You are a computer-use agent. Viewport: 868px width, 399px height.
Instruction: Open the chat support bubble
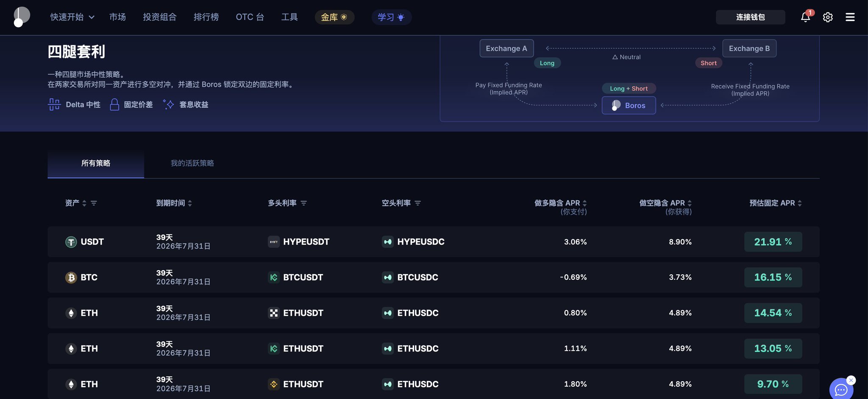841,389
